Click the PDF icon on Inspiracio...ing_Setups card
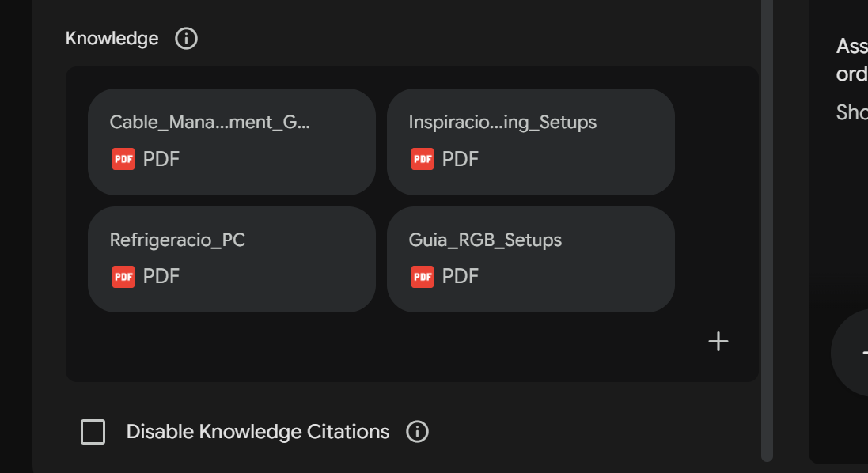 click(423, 159)
